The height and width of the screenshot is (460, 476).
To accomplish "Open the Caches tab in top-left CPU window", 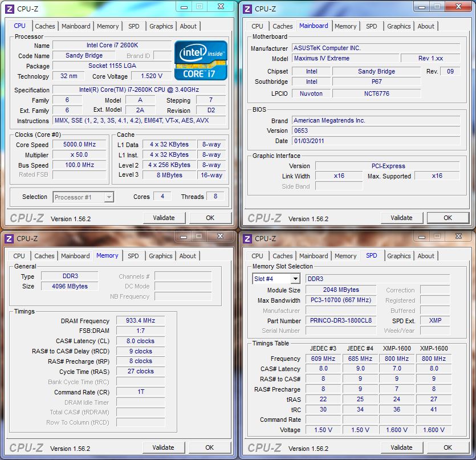I will (45, 26).
